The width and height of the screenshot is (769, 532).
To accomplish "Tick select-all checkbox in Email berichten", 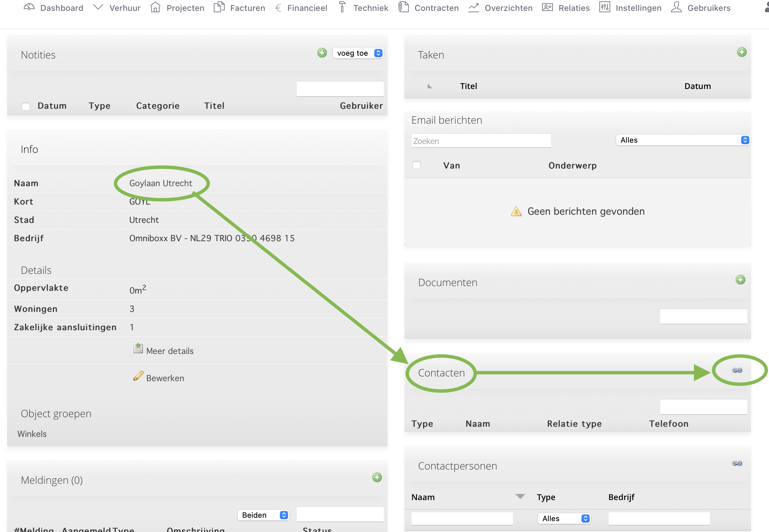I will [x=416, y=165].
